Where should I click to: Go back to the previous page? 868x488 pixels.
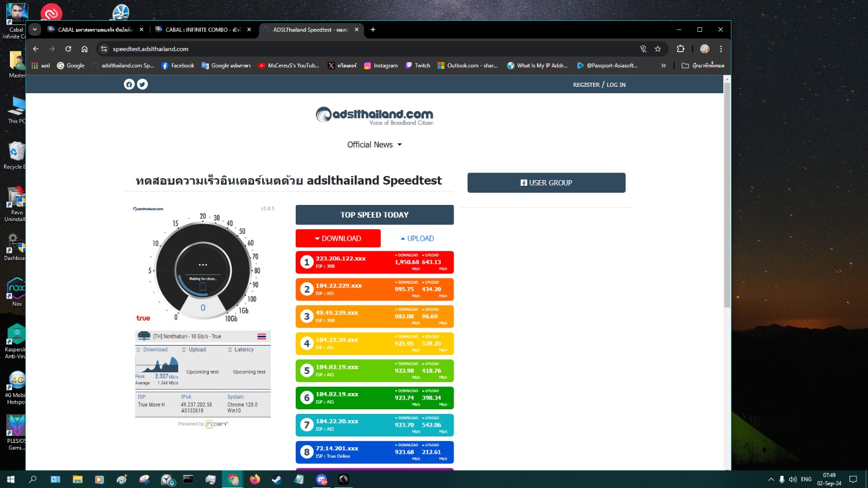click(36, 49)
